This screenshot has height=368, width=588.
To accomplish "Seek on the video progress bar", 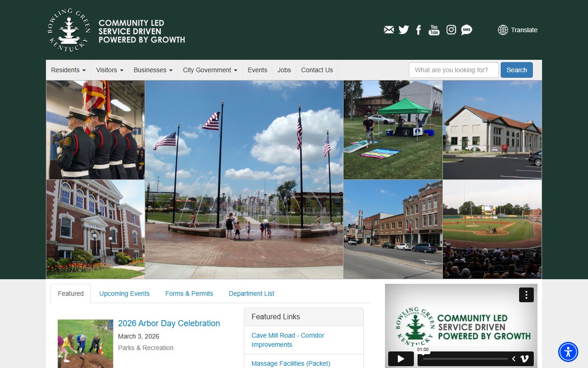I will pos(465,359).
